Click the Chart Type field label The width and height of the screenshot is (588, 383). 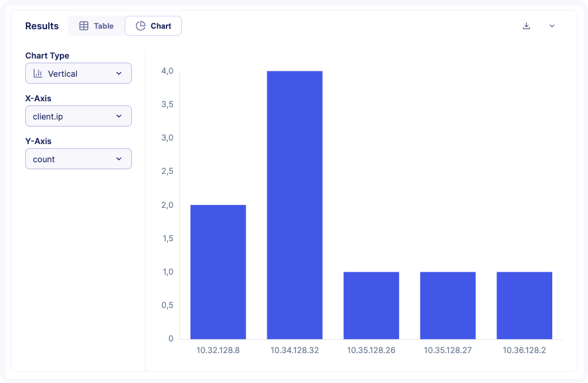tap(47, 56)
